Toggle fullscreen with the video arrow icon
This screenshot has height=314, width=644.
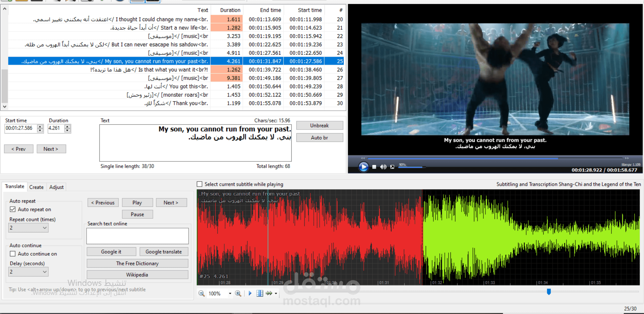pos(392,167)
